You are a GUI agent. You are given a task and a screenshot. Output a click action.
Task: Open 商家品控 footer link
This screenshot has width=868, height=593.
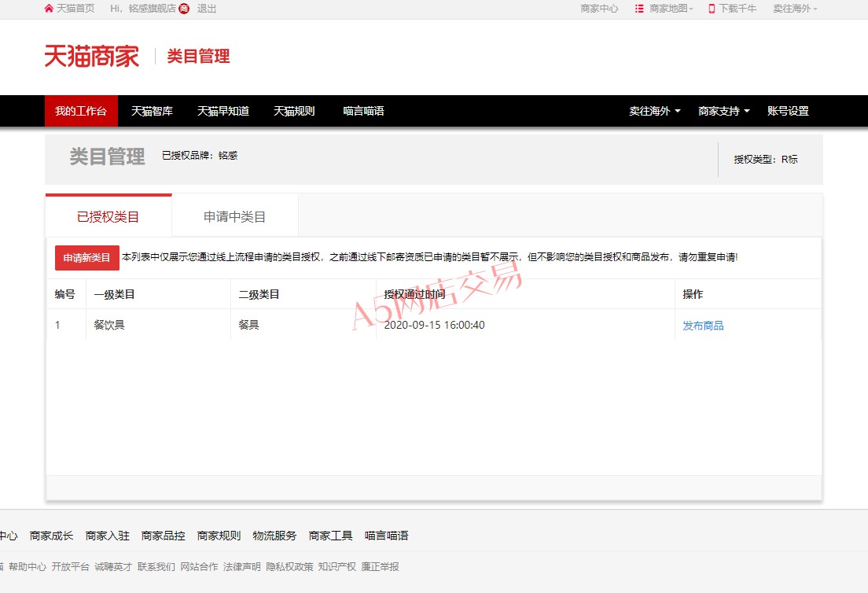(164, 536)
